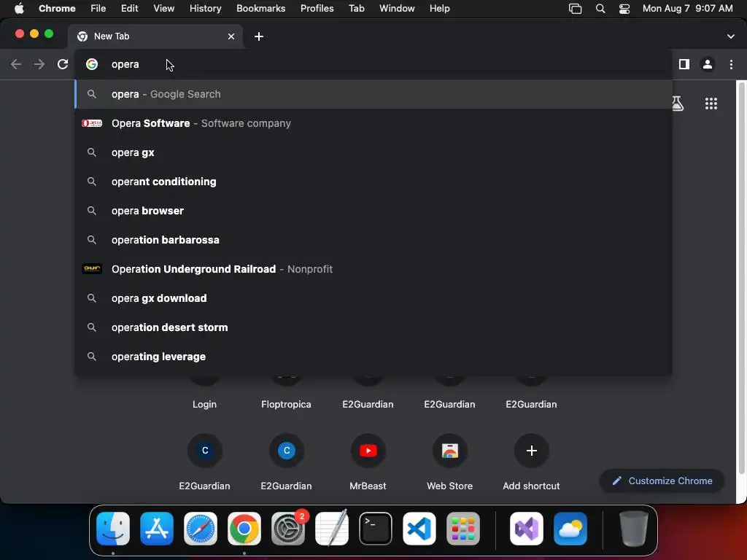Viewport: 747px width, 560px height.
Task: Open the Web Store shortcut
Action: click(x=449, y=451)
